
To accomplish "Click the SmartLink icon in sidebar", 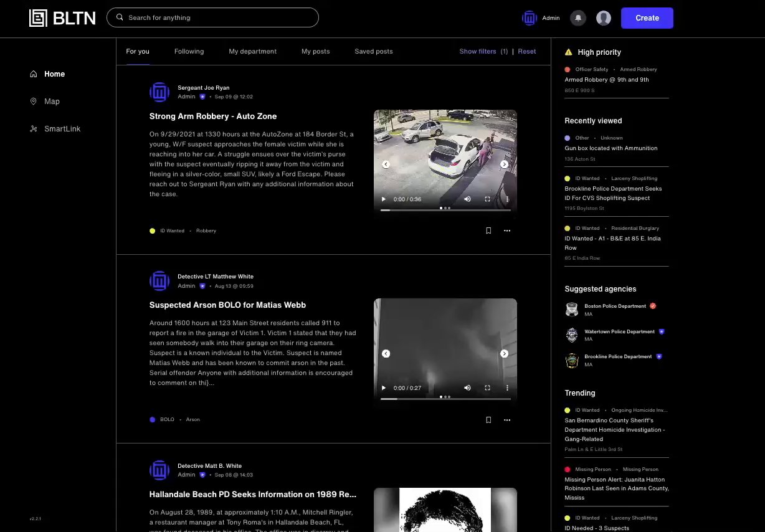I will [x=34, y=129].
